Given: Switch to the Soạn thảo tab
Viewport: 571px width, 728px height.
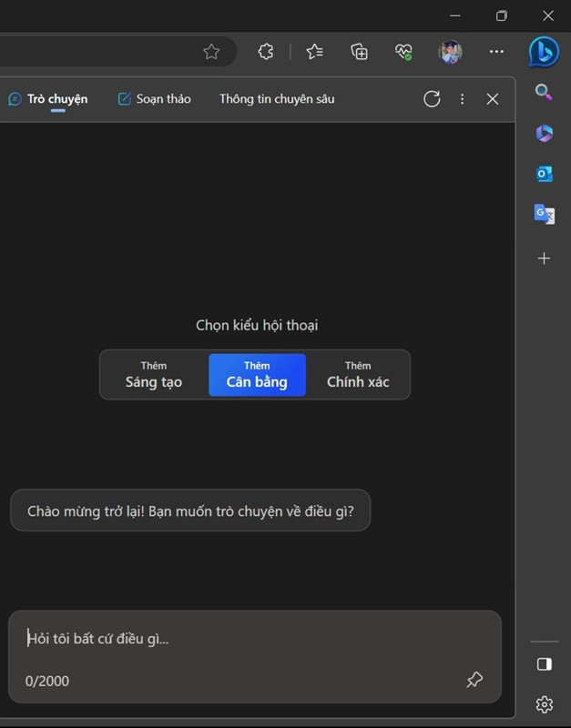Looking at the screenshot, I should coord(155,99).
